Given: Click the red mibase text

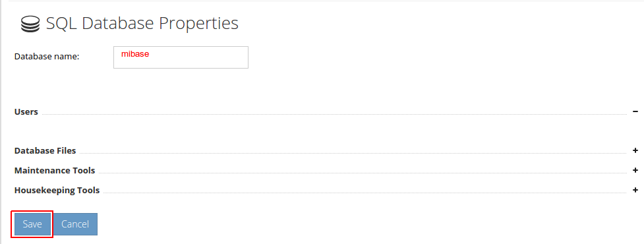Looking at the screenshot, I should 134,54.
